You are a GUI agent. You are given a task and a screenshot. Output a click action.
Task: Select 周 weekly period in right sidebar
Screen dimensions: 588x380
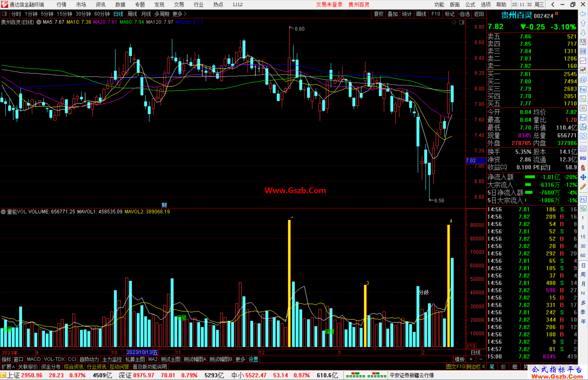pos(583,275)
